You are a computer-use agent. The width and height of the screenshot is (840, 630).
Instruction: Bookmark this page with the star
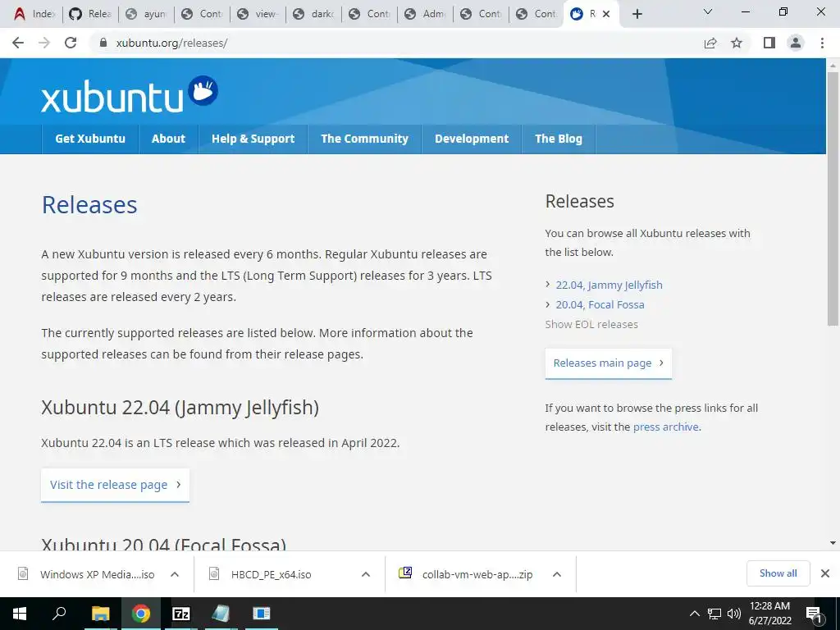point(737,43)
